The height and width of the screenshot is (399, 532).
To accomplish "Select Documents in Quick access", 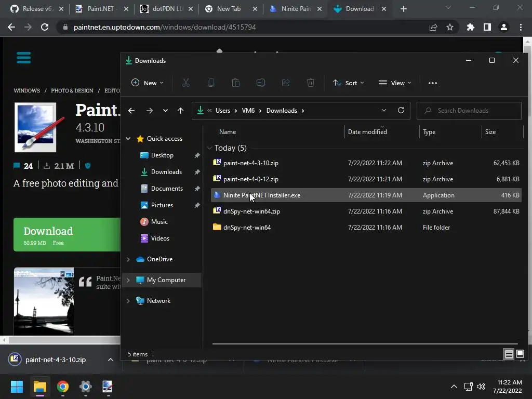I will coord(167,188).
